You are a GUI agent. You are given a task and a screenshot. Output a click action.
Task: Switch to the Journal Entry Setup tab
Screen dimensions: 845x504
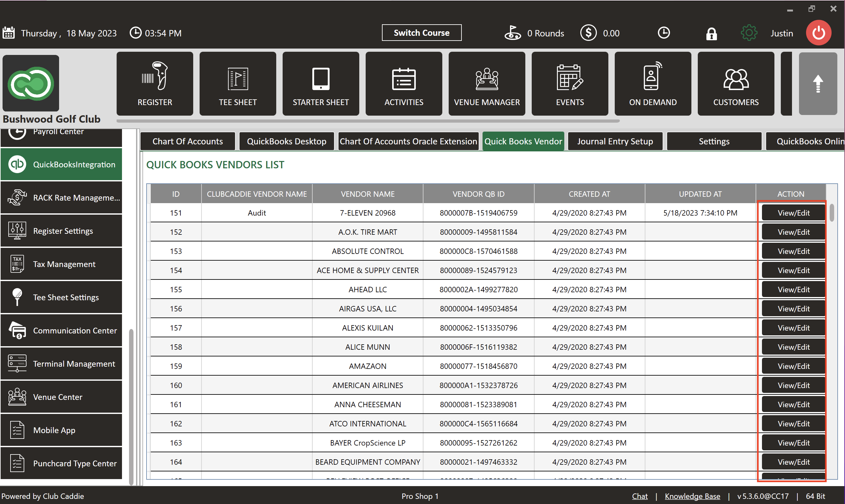click(615, 141)
